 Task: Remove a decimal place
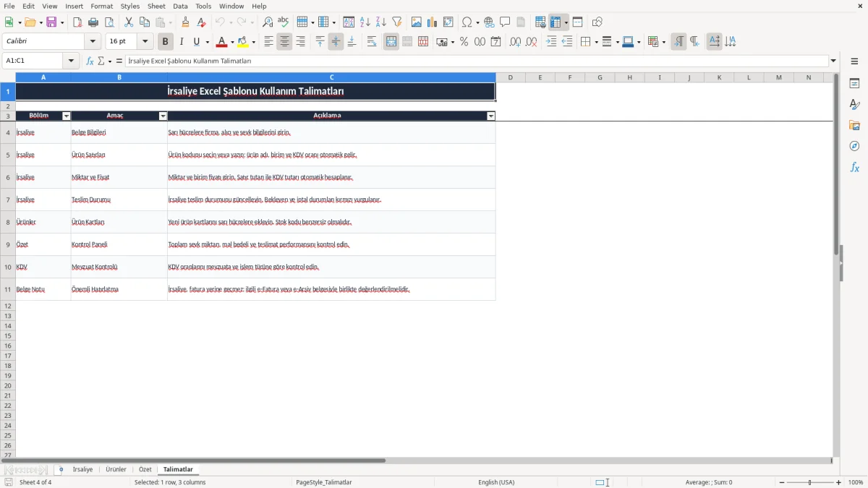coord(532,42)
